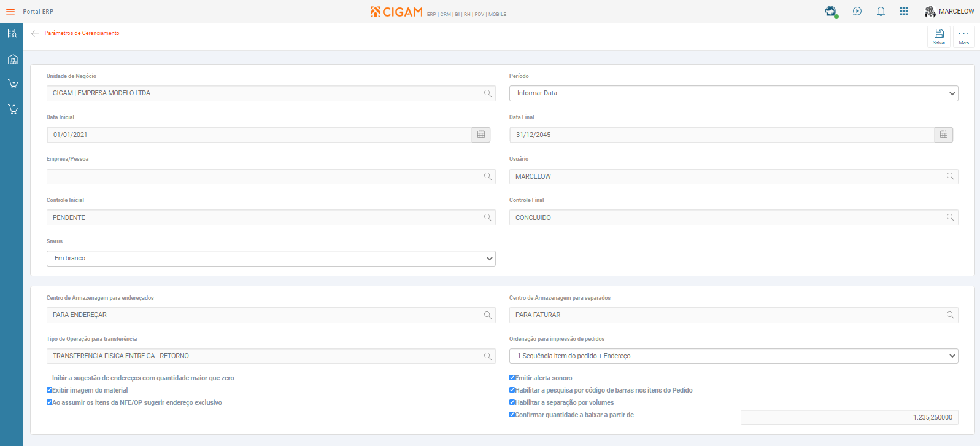980x446 pixels.
Task: Save parameters with the Salvar icon
Action: (939, 36)
